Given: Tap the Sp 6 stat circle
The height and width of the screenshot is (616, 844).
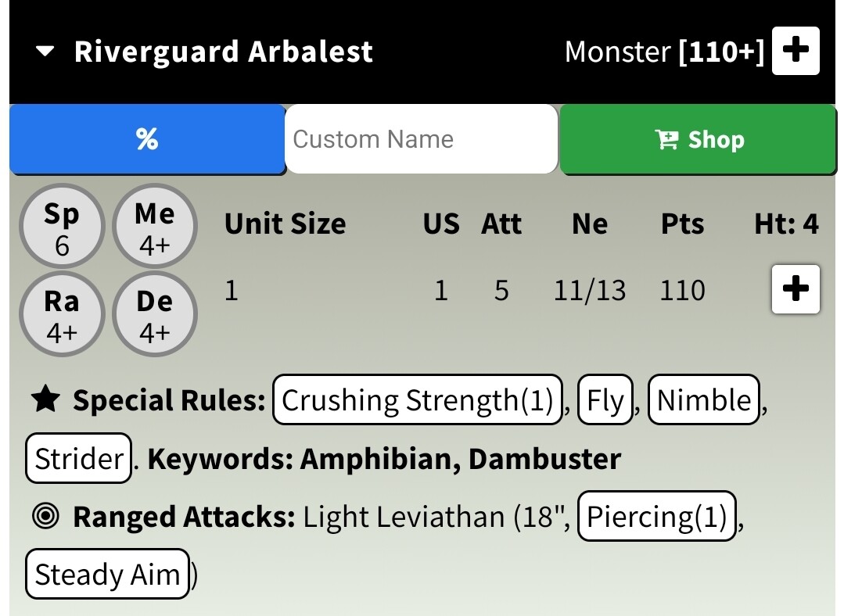Looking at the screenshot, I should (x=62, y=227).
